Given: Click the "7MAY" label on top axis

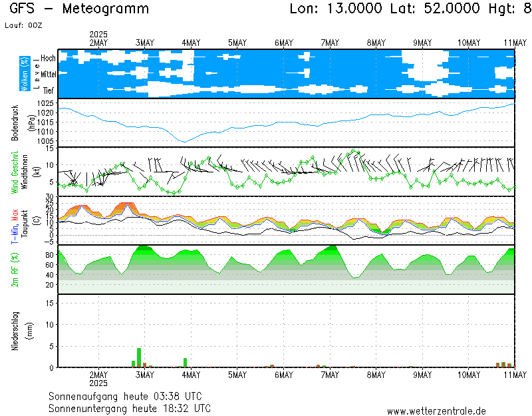Looking at the screenshot, I should (330, 43).
